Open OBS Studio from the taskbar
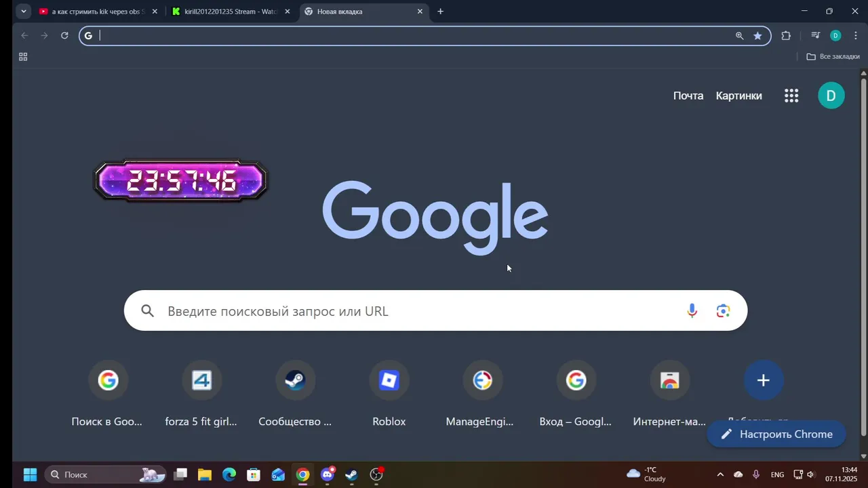This screenshot has width=868, height=488. (x=376, y=474)
